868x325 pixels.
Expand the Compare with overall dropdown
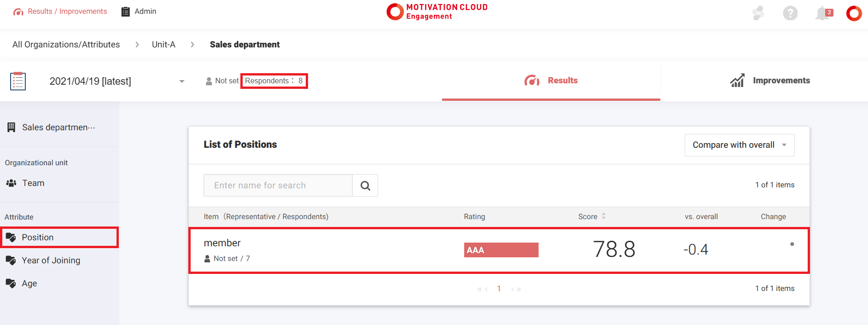click(739, 145)
